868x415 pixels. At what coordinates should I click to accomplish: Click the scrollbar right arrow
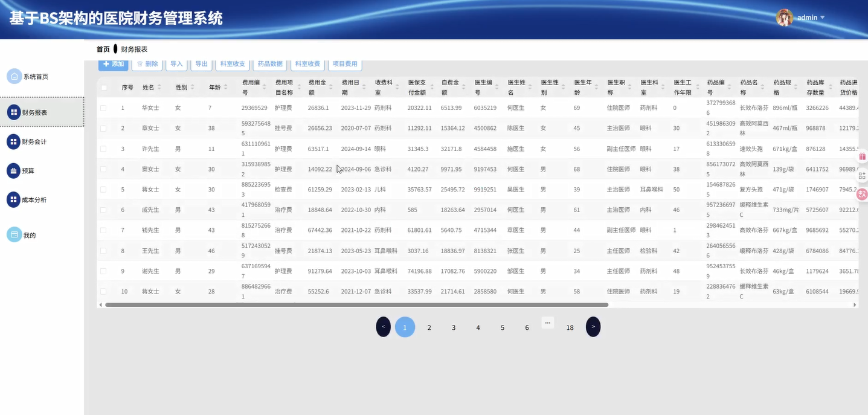pos(855,305)
